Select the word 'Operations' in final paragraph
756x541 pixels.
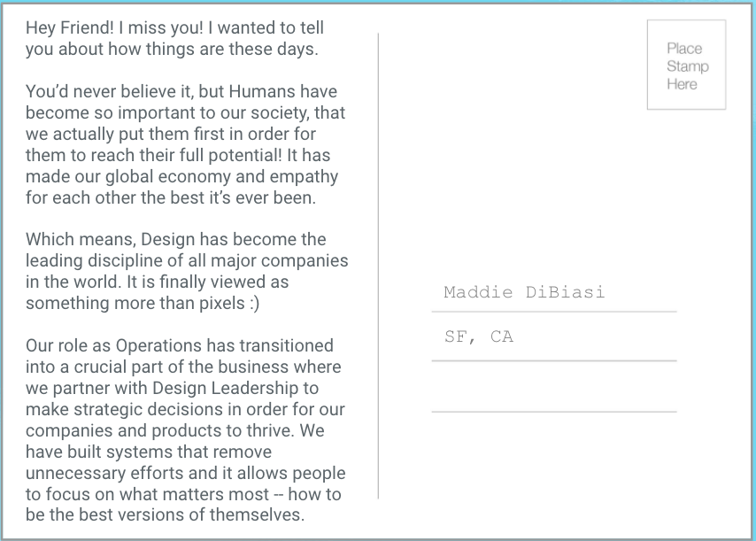coord(158,346)
